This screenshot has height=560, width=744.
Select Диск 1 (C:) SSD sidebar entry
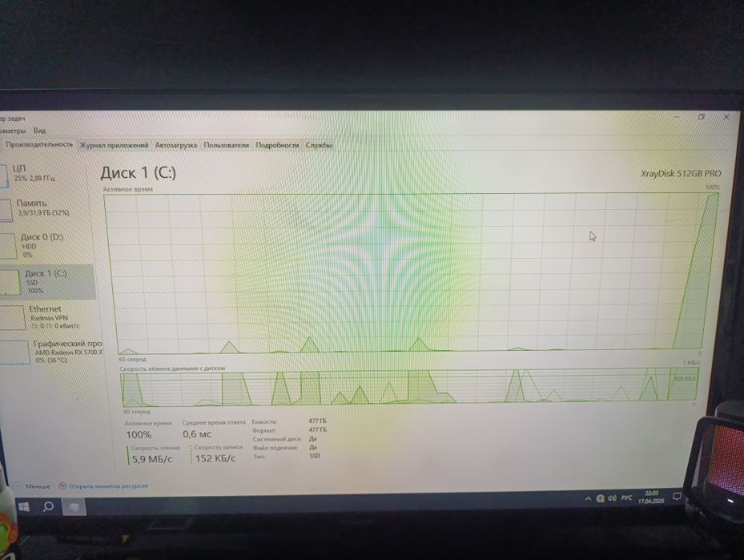point(46,281)
